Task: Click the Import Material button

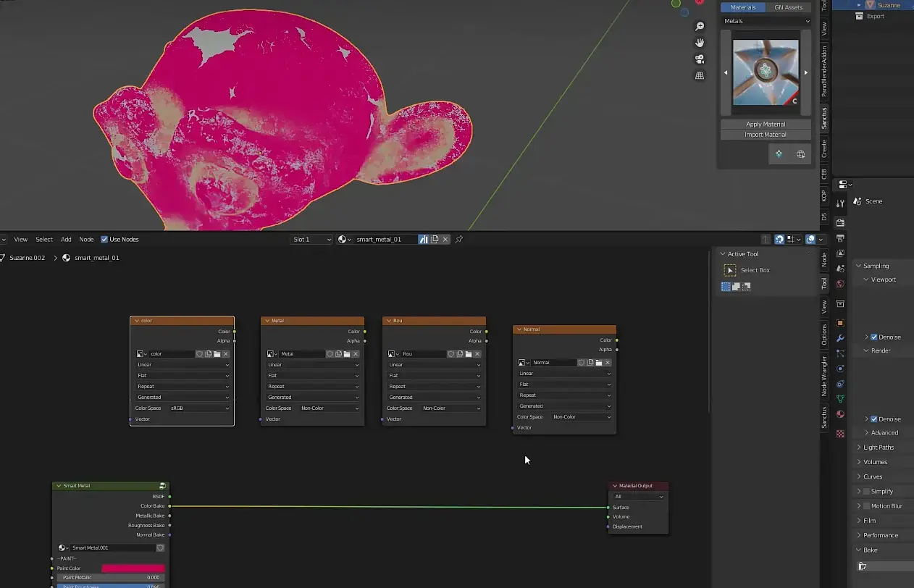Action: click(x=766, y=135)
